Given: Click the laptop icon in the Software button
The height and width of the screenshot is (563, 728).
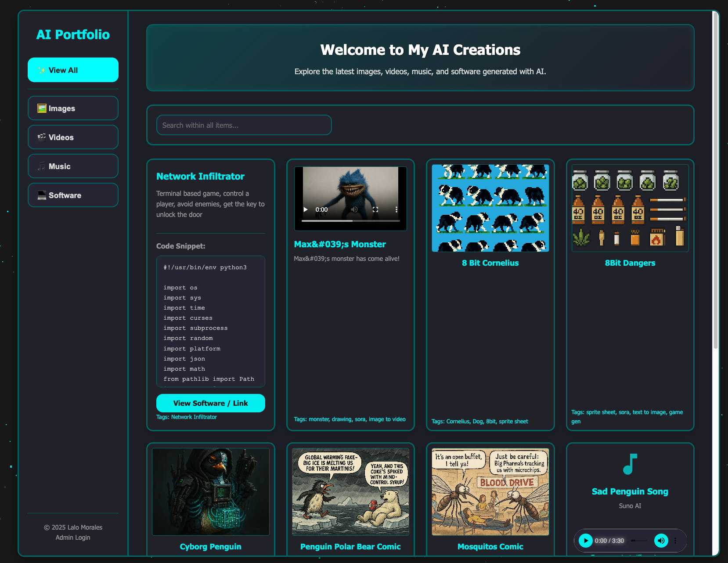Looking at the screenshot, I should pyautogui.click(x=42, y=195).
